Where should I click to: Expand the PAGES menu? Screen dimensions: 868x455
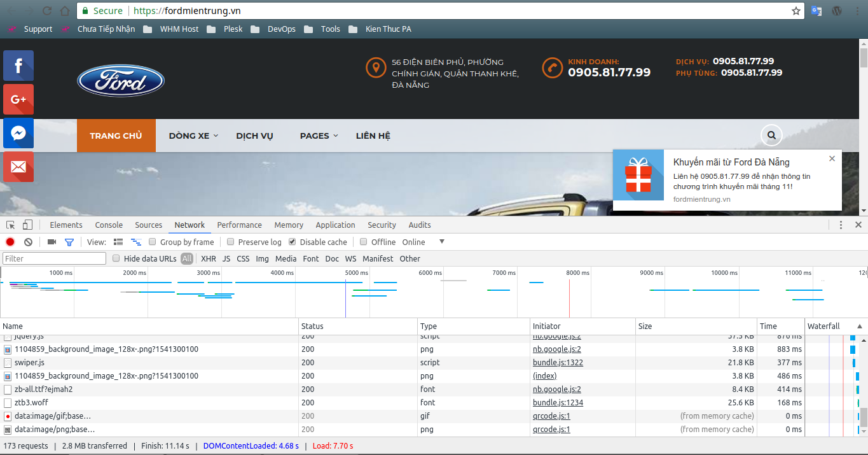click(319, 136)
